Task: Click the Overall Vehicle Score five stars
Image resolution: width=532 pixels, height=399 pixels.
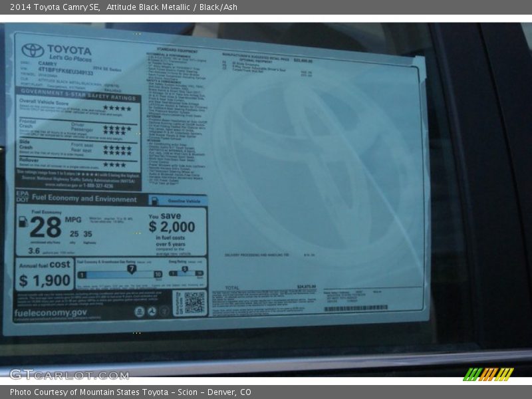Action: click(117, 108)
